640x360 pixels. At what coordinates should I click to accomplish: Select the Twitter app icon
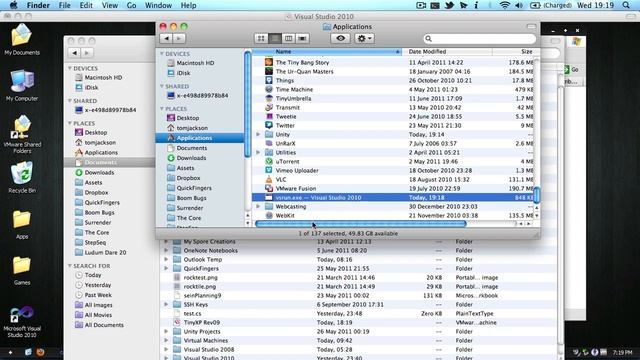pyautogui.click(x=269, y=125)
